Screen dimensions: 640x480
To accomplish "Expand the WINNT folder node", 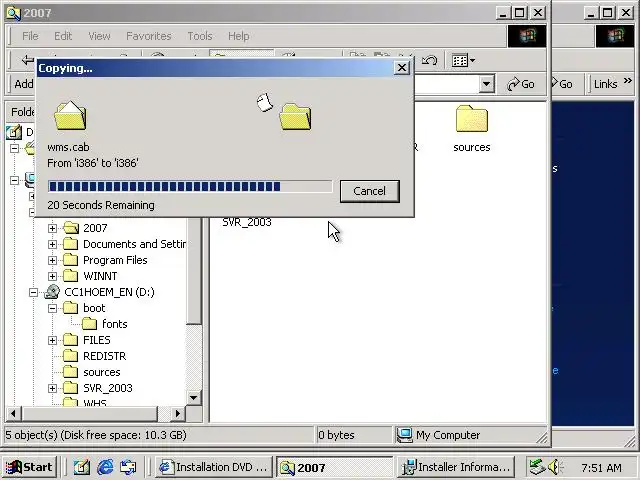I will click(52, 276).
